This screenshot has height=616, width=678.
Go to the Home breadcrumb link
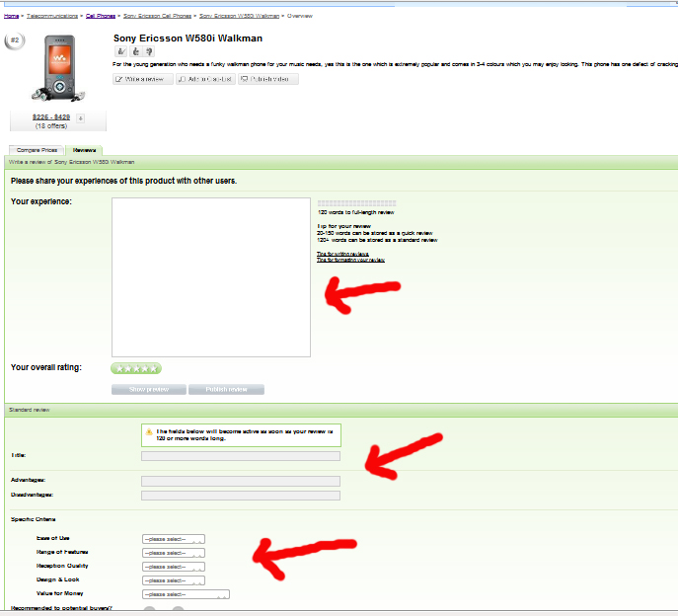(11, 16)
